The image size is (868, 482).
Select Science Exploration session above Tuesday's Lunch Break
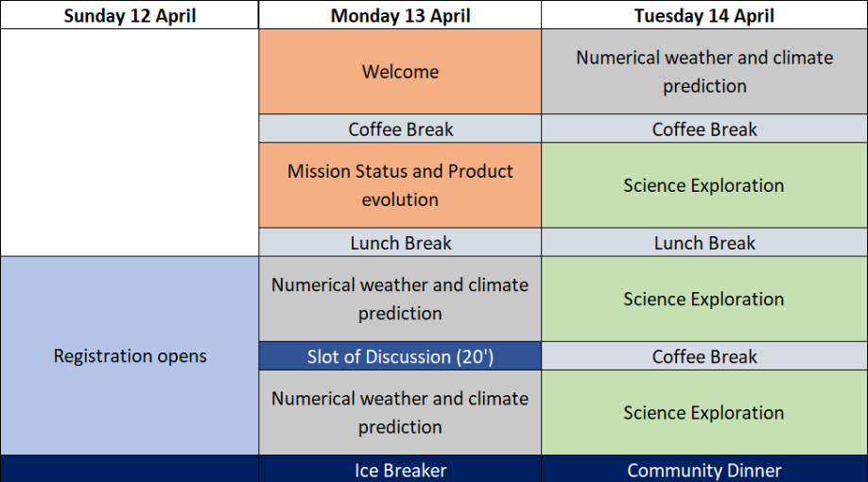coord(704,185)
